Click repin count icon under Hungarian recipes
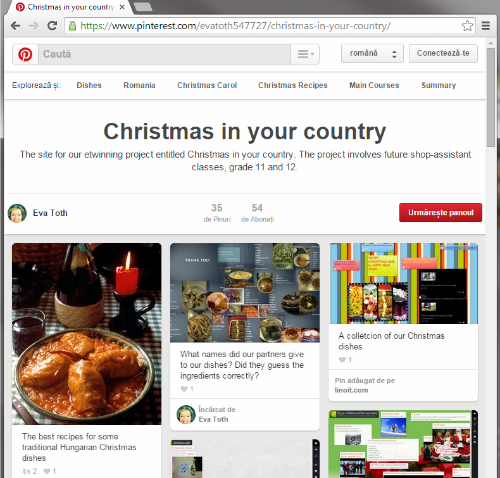Viewport: 500px width, 478px height. pos(26,471)
